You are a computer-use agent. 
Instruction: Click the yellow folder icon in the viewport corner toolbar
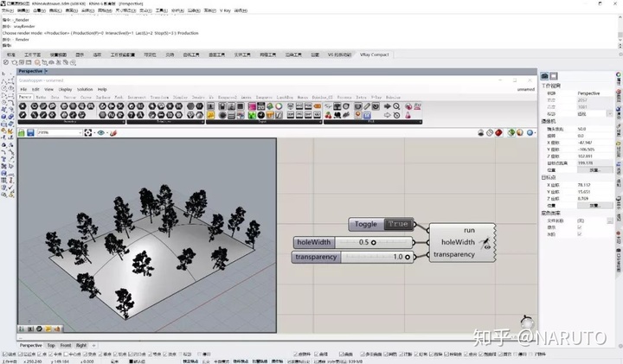48,329
